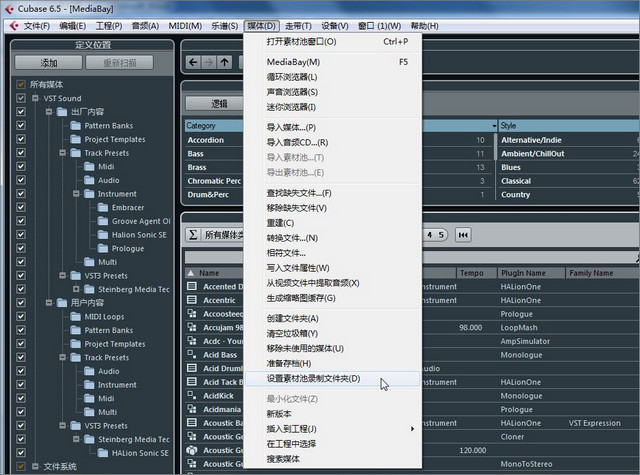Image resolution: width=640 pixels, height=475 pixels.
Task: Uncheck the 所有媒体 checkbox
Action: (x=21, y=84)
